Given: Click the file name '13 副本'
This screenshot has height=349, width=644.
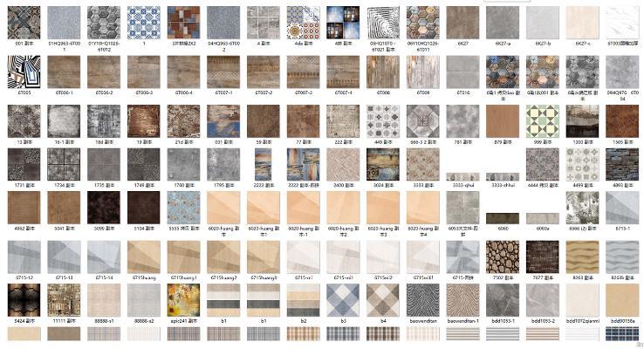Looking at the screenshot, I should (x=24, y=142).
